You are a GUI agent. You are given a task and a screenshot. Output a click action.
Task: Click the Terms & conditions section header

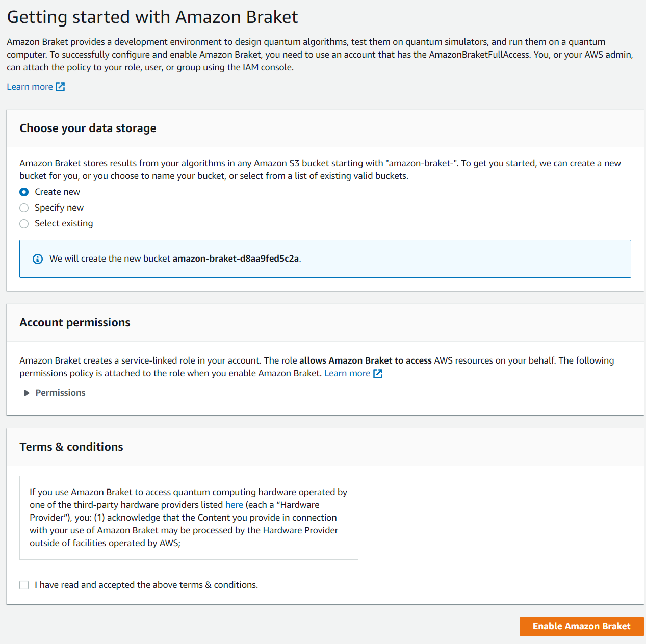(71, 447)
